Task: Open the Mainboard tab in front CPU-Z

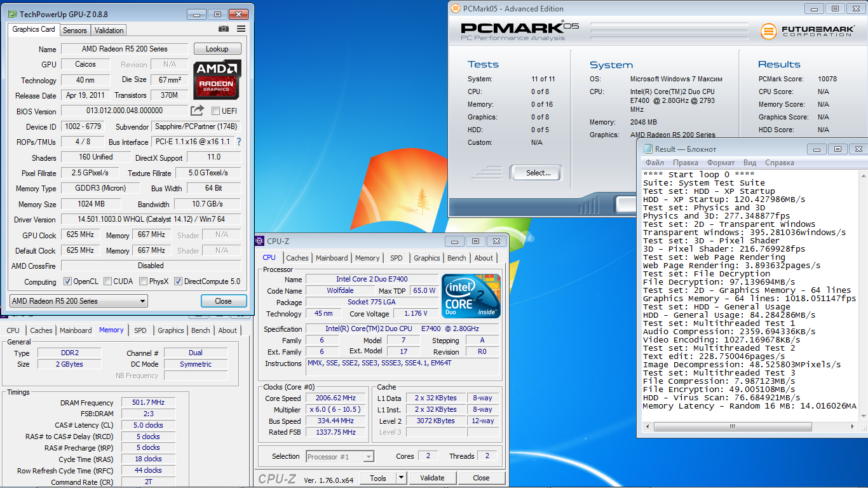Action: click(x=332, y=258)
